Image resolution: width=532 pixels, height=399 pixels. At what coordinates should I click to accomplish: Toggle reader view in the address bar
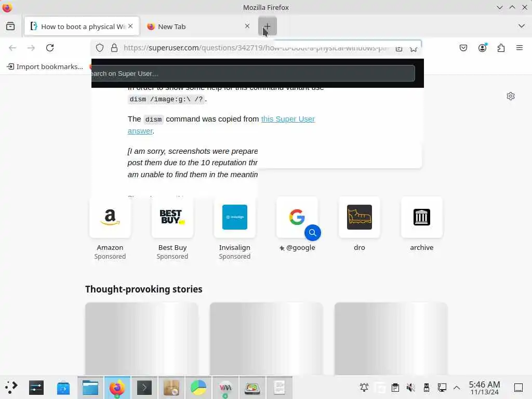[399, 48]
